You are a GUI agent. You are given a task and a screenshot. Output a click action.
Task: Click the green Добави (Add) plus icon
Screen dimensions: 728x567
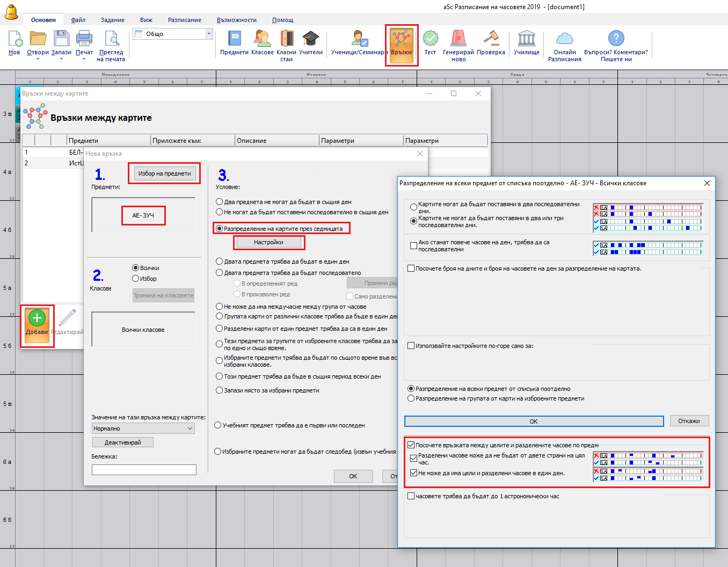tap(37, 318)
